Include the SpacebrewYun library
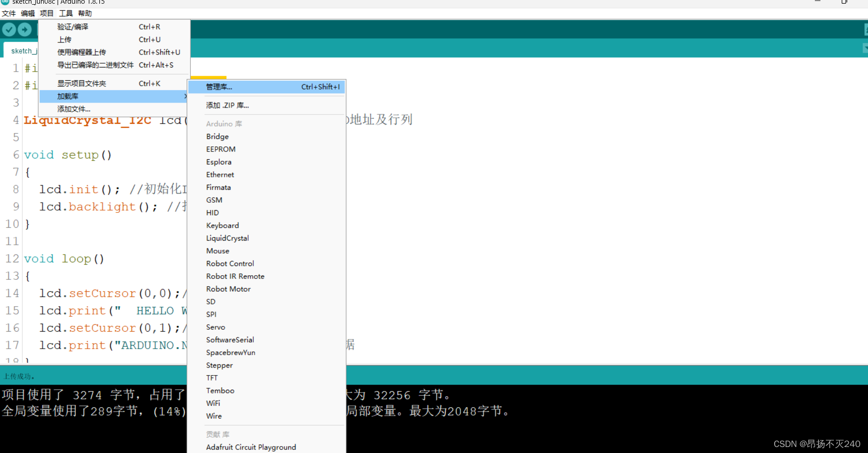The image size is (868, 453). (x=267, y=352)
